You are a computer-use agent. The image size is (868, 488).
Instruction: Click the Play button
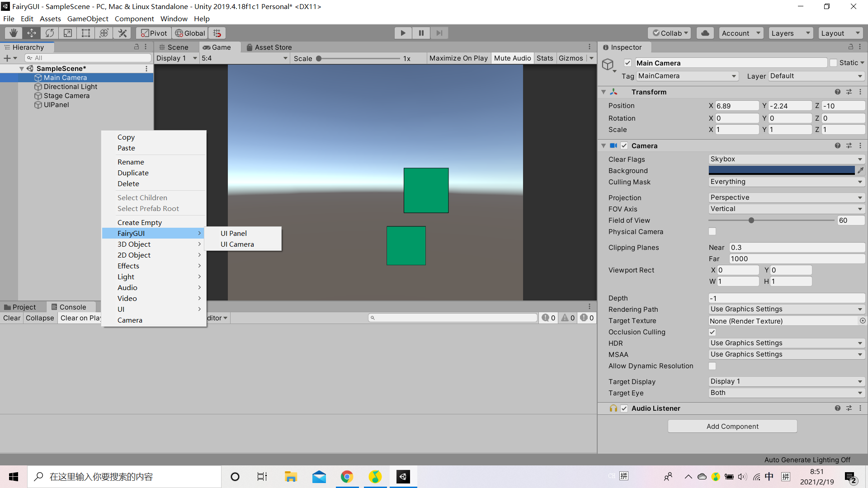[x=403, y=33]
